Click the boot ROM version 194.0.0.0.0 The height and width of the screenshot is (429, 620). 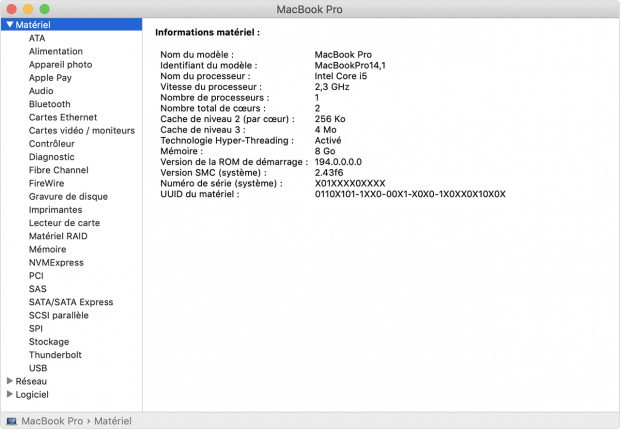(x=338, y=162)
